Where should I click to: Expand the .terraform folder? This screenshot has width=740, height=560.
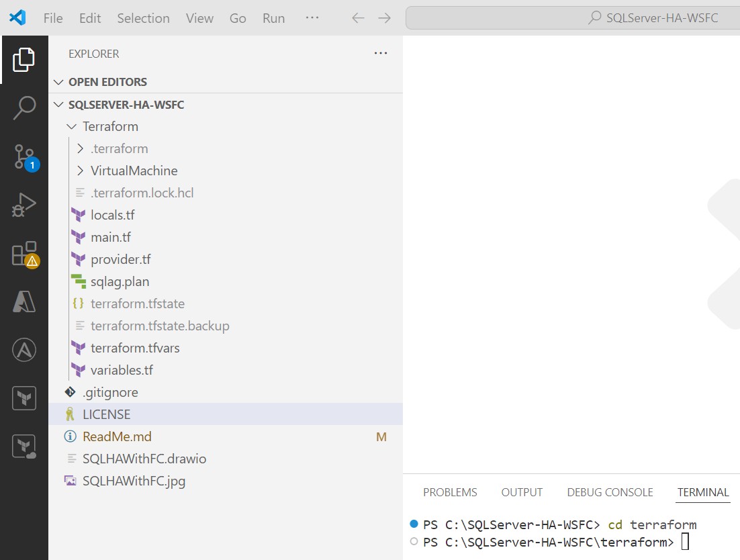pos(80,148)
